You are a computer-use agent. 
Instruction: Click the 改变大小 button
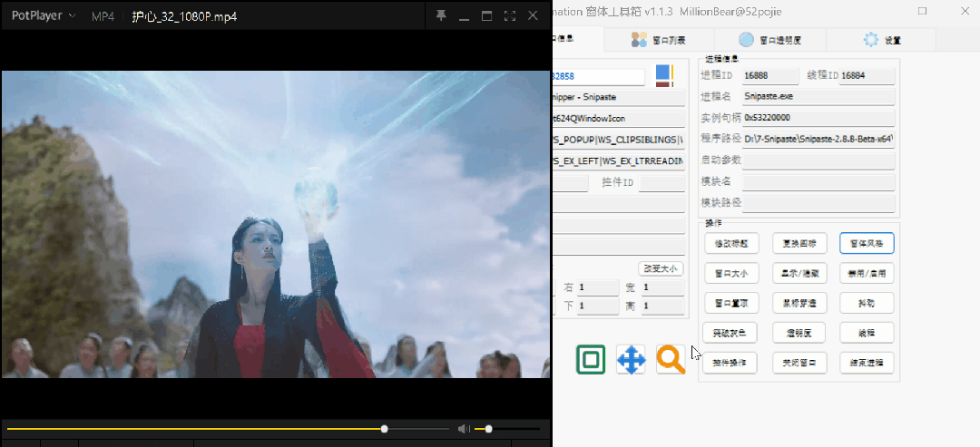[661, 268]
